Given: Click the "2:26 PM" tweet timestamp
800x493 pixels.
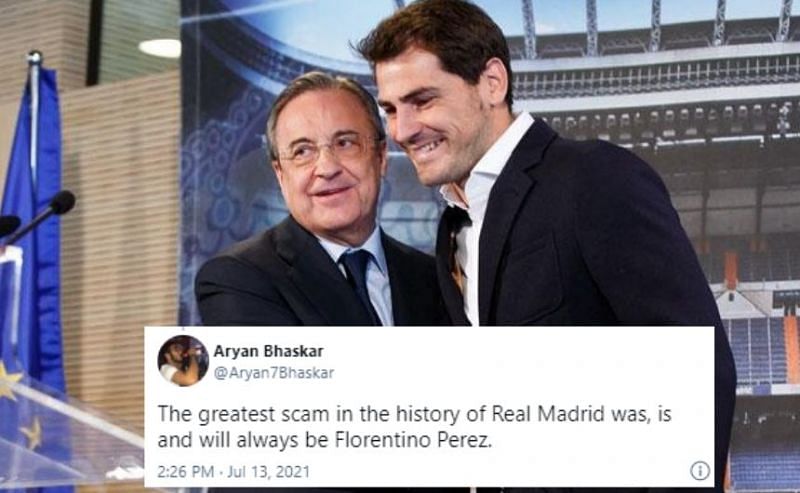Looking at the screenshot, I should [185, 471].
